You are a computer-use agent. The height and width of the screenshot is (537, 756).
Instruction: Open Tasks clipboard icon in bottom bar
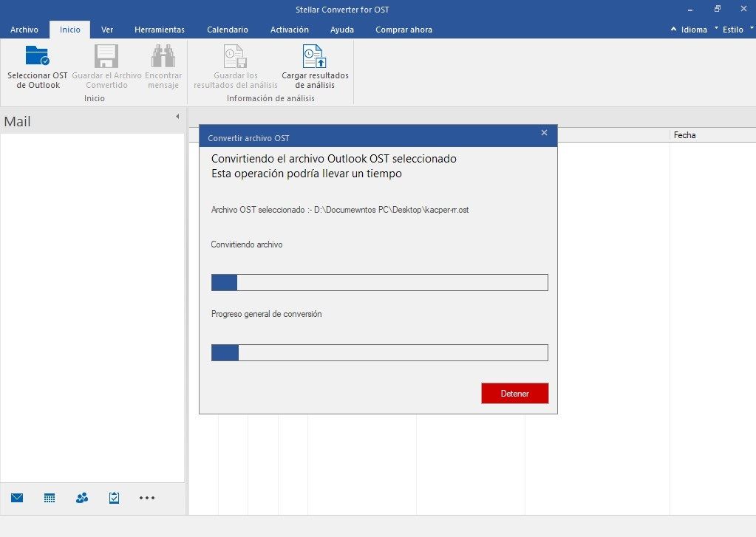tap(115, 498)
